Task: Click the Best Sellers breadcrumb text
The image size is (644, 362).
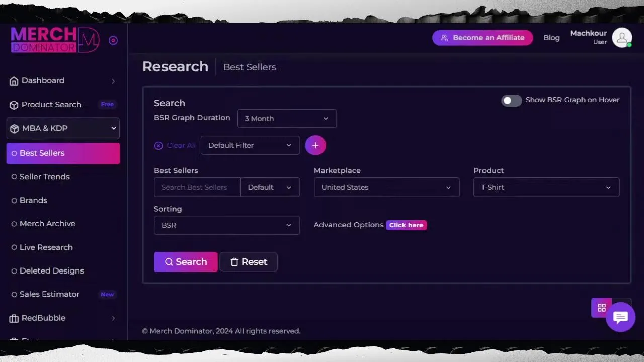Action: [250, 67]
